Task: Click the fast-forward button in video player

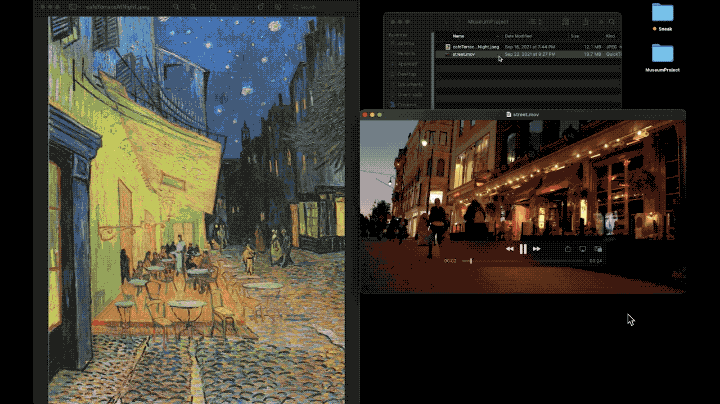Action: pos(537,248)
